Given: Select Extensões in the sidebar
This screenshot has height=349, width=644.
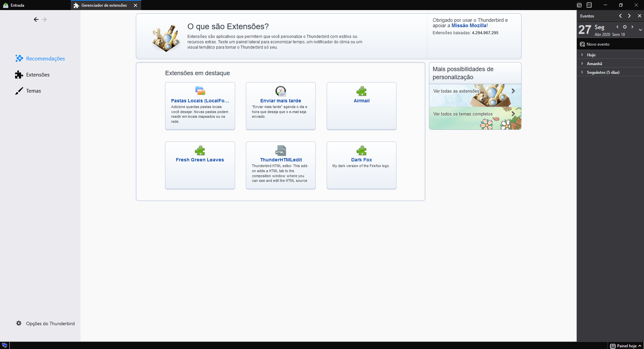Looking at the screenshot, I should [x=38, y=75].
